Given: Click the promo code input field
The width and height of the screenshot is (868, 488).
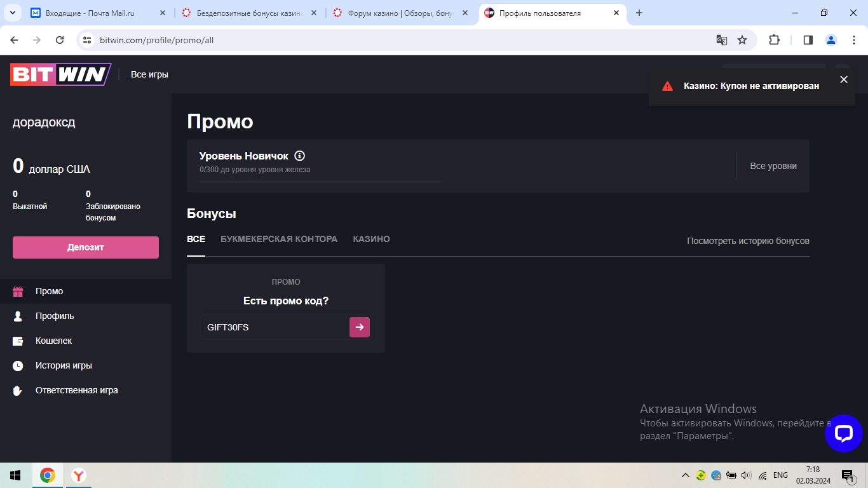Looking at the screenshot, I should 275,327.
